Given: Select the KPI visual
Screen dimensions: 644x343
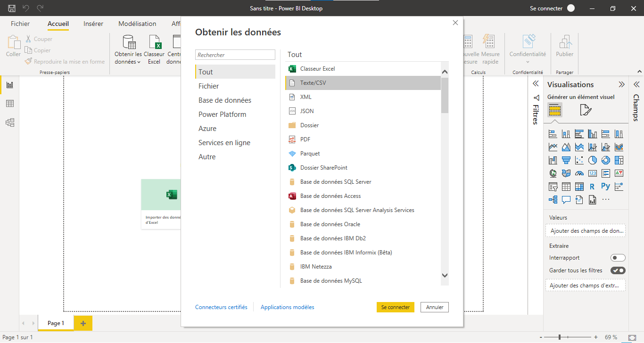Looking at the screenshot, I should coord(619,173).
